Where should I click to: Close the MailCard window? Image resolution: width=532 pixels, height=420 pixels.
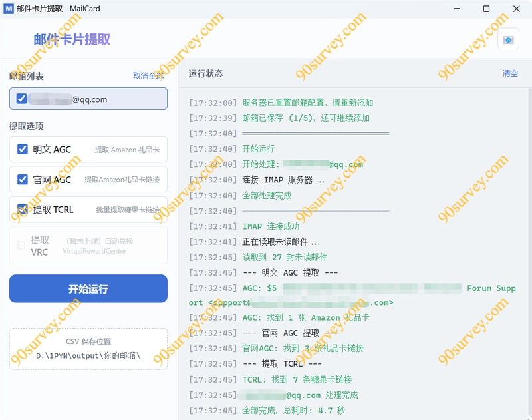[517, 9]
